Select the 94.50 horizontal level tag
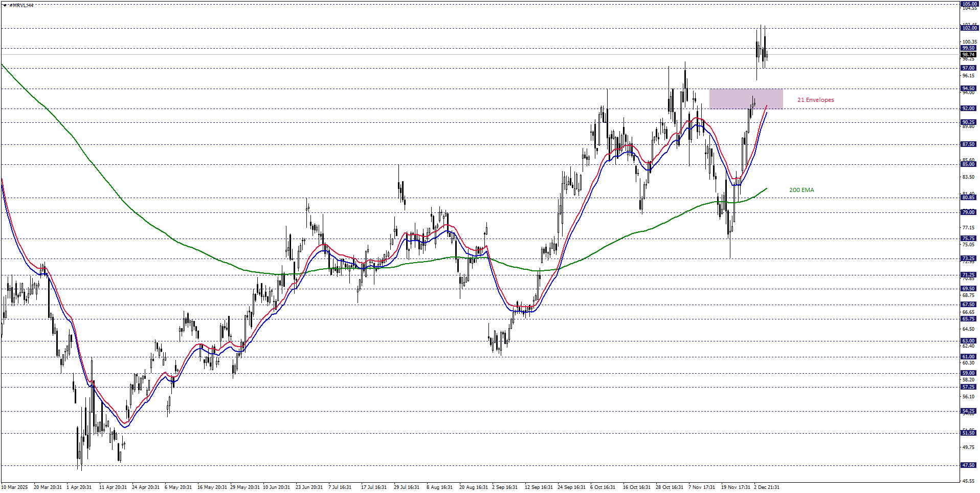The height and width of the screenshot is (493, 980). tap(968, 89)
